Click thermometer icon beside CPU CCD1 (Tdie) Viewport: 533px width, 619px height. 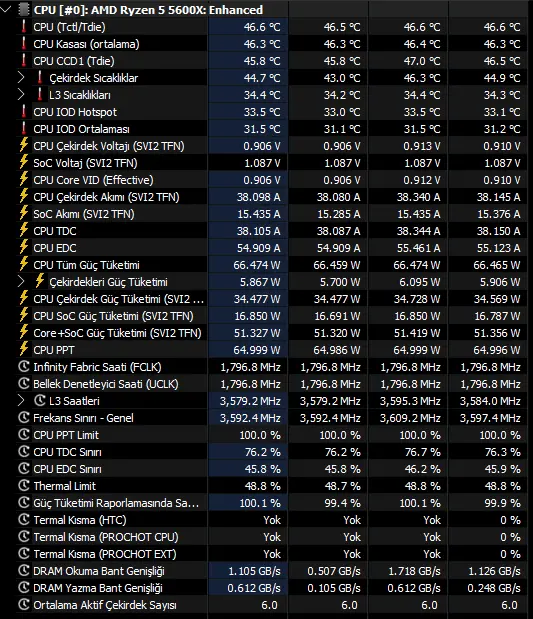[24, 60]
